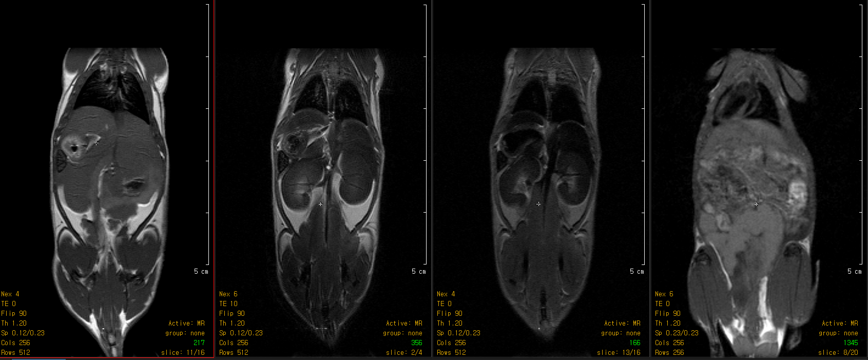Click '5 cm' scale label in slice 11/16 panel

pyautogui.click(x=201, y=271)
